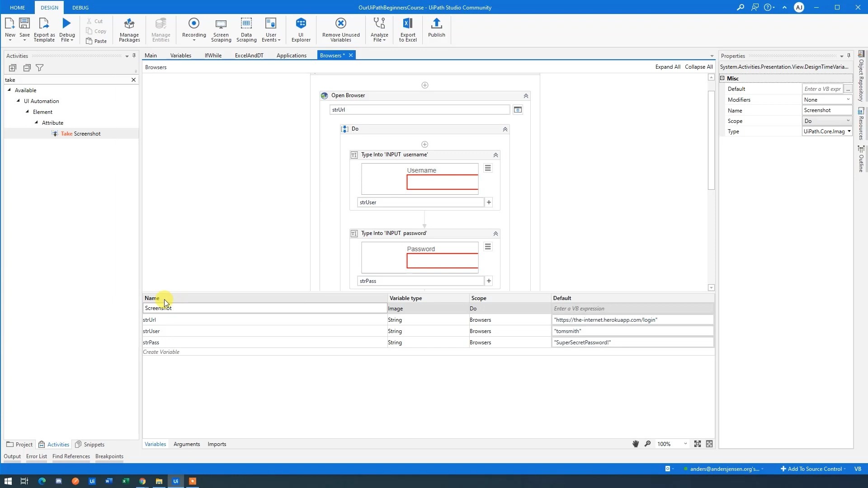Start the Recording tool

[x=194, y=30]
